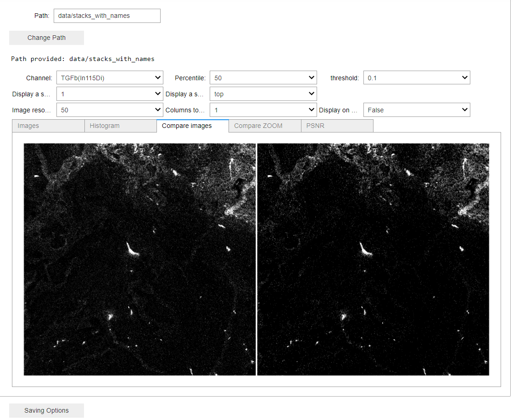Screen dimensions: 513x420
Task: Switch to the Histogram tab
Action: [x=120, y=126]
